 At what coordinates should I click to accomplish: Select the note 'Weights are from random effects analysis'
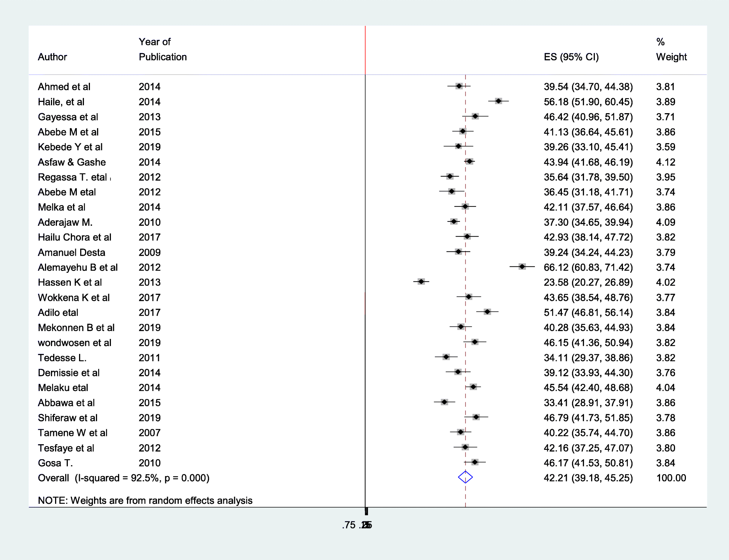click(x=161, y=501)
